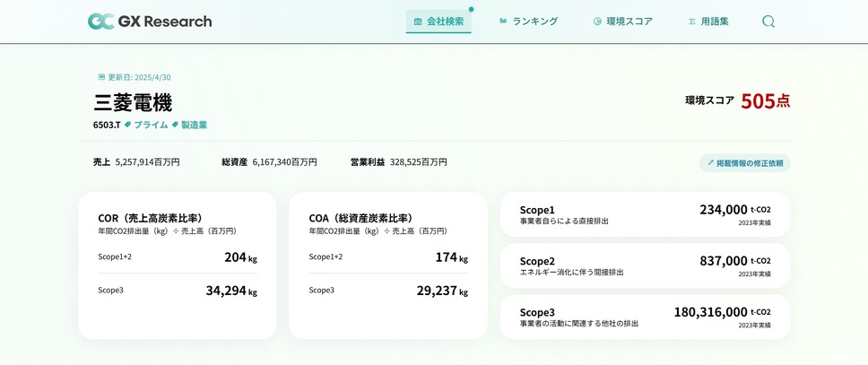
Task: Click the COA Scope1+2 value 174 kg
Action: (452, 257)
